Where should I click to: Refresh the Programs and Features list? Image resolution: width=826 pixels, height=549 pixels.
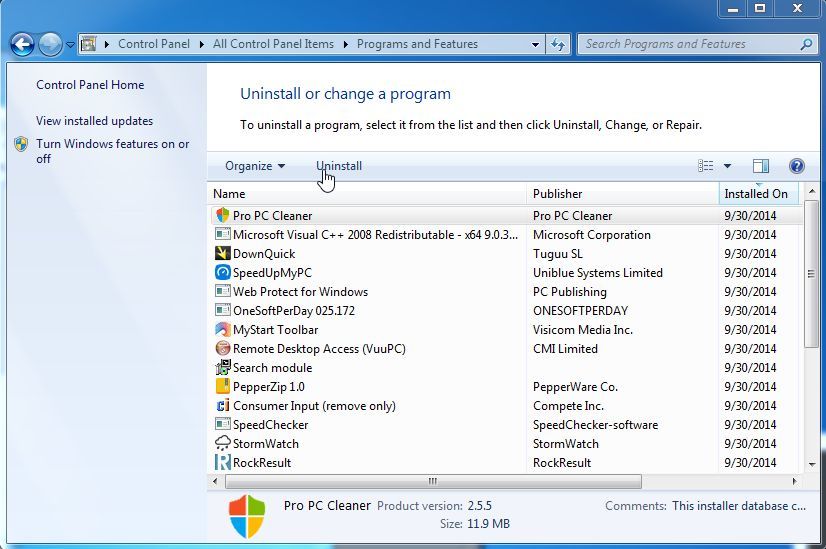[x=557, y=44]
